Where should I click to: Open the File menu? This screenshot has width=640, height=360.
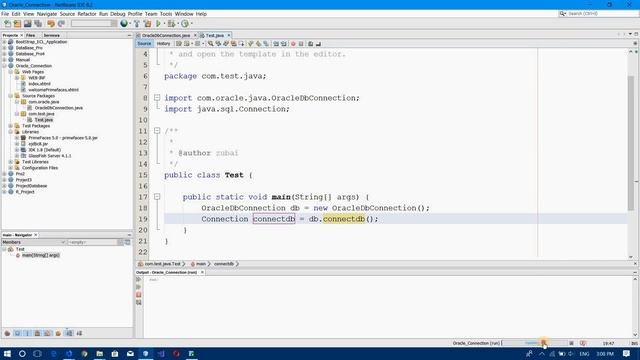[5, 14]
